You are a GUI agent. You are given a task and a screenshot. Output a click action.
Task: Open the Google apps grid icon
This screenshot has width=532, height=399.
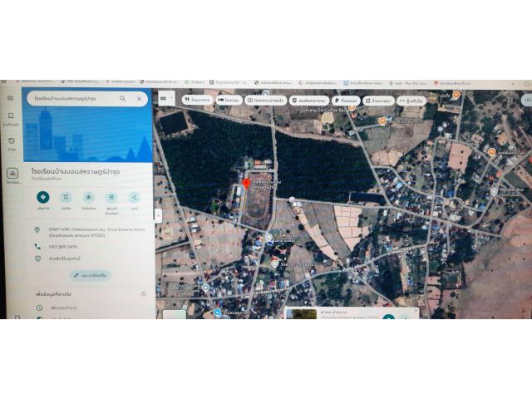coord(510,100)
